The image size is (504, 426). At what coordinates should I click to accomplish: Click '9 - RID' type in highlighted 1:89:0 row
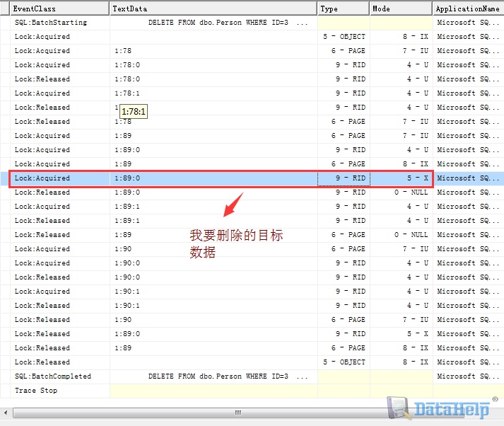(x=351, y=178)
